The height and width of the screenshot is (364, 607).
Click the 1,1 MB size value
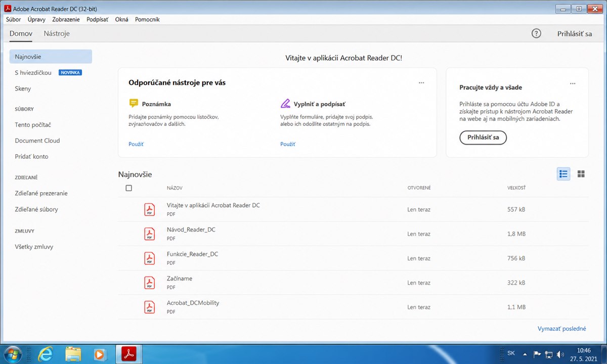[x=516, y=307]
